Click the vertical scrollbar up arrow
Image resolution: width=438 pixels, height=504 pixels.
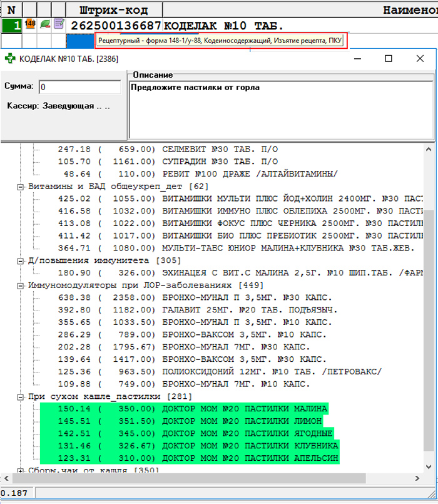tap(429, 150)
